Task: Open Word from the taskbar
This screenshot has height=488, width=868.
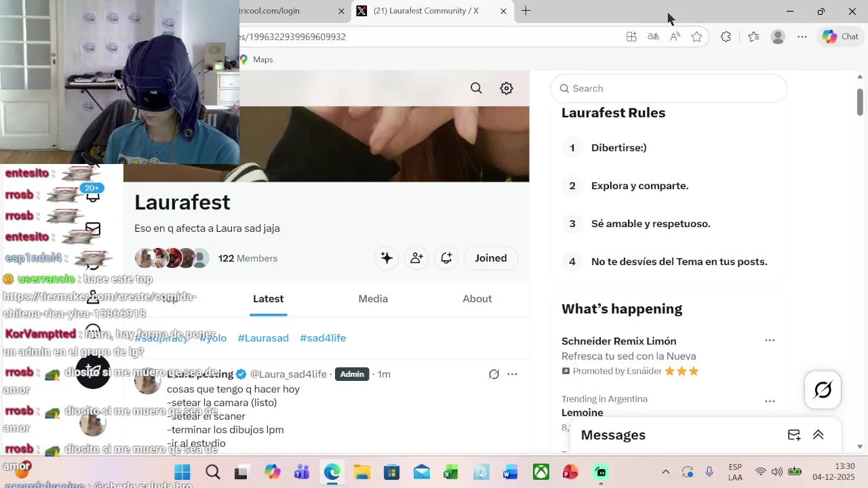Action: pos(511,472)
